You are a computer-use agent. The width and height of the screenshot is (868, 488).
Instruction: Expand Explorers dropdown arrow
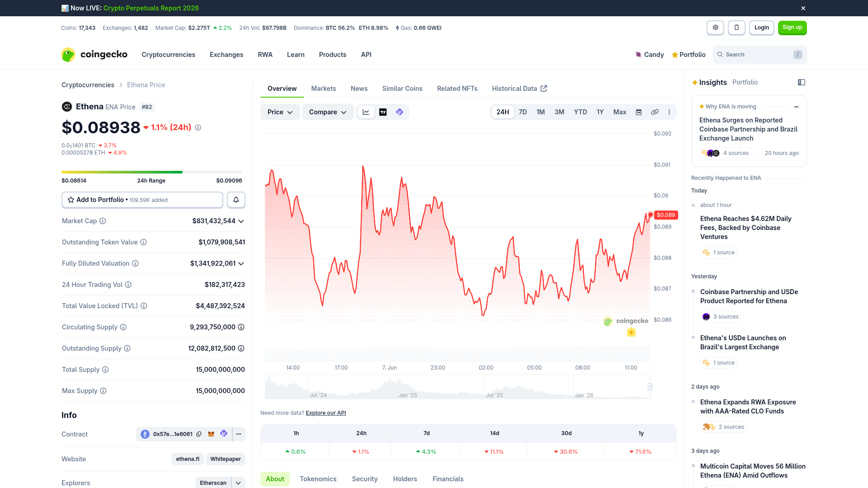click(x=238, y=483)
